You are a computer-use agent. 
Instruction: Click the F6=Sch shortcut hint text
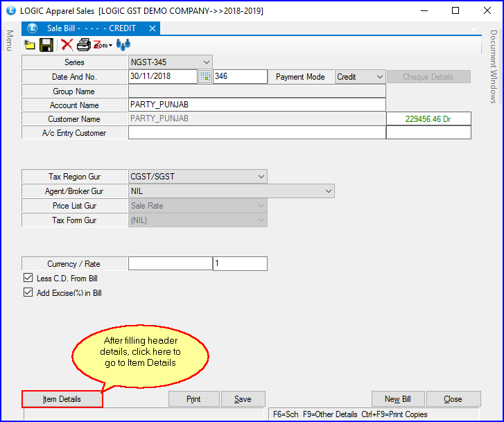tap(286, 414)
